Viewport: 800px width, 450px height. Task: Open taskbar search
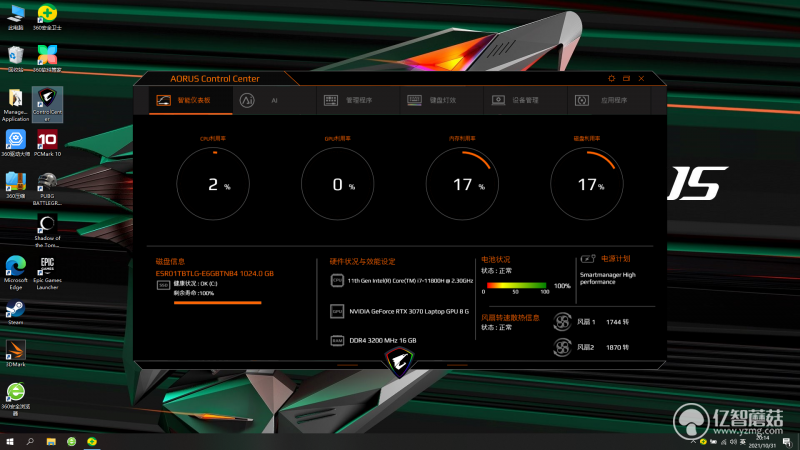click(x=30, y=441)
